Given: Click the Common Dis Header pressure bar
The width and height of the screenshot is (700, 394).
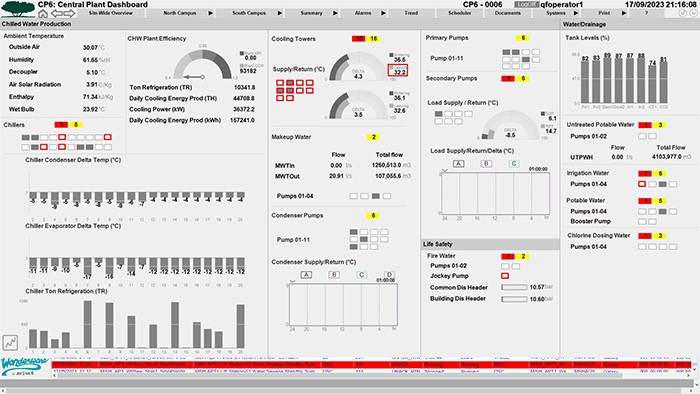Looking at the screenshot, I should point(514,288).
